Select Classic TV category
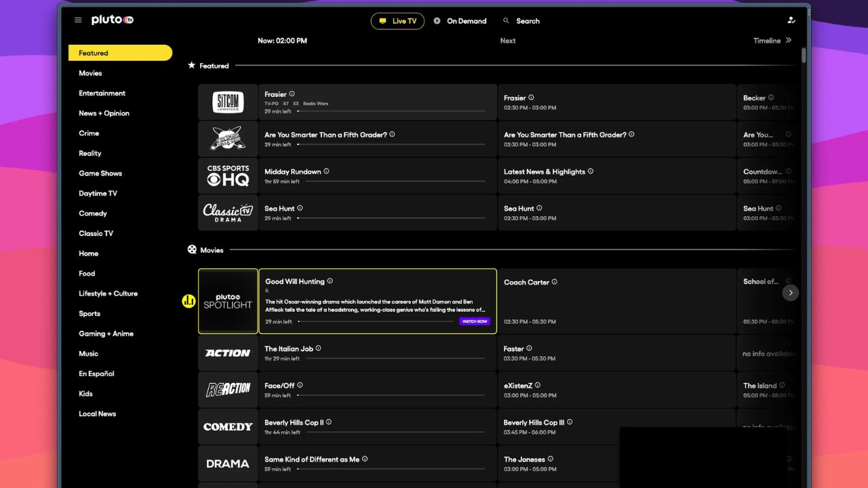The height and width of the screenshot is (488, 868). 96,233
